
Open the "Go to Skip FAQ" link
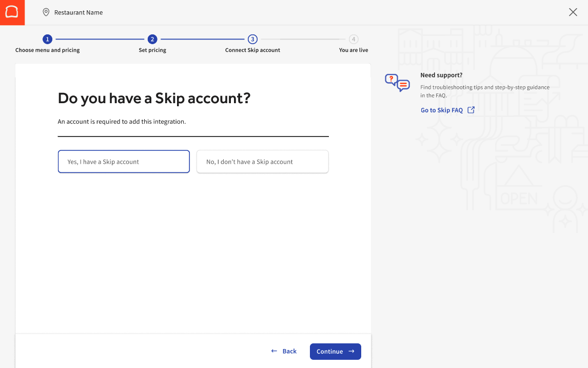click(x=442, y=110)
